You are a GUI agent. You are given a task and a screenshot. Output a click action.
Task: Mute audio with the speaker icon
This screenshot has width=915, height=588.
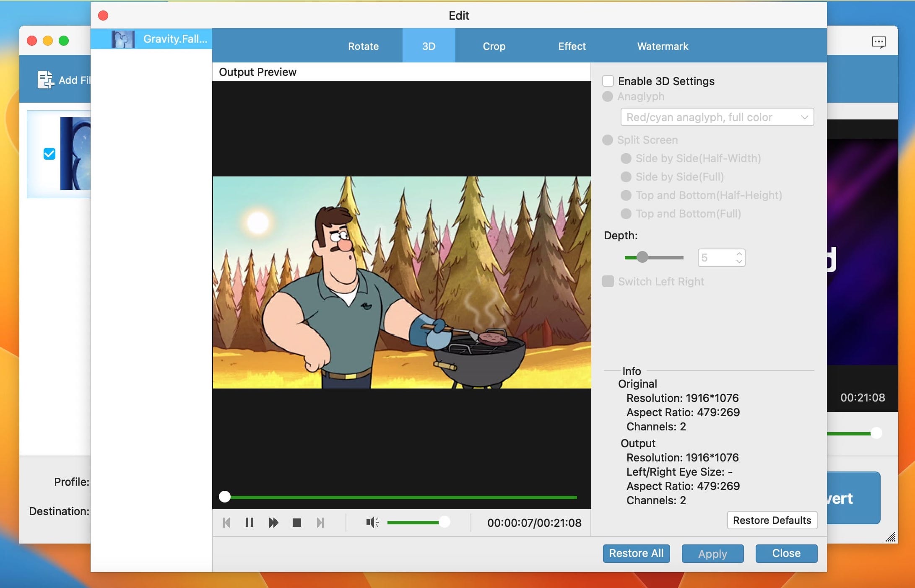tap(372, 522)
